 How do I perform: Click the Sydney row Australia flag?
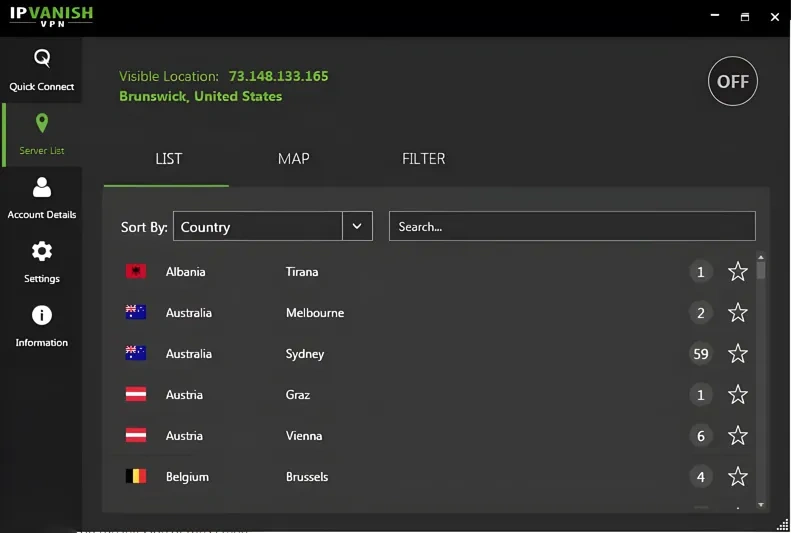pyautogui.click(x=136, y=353)
